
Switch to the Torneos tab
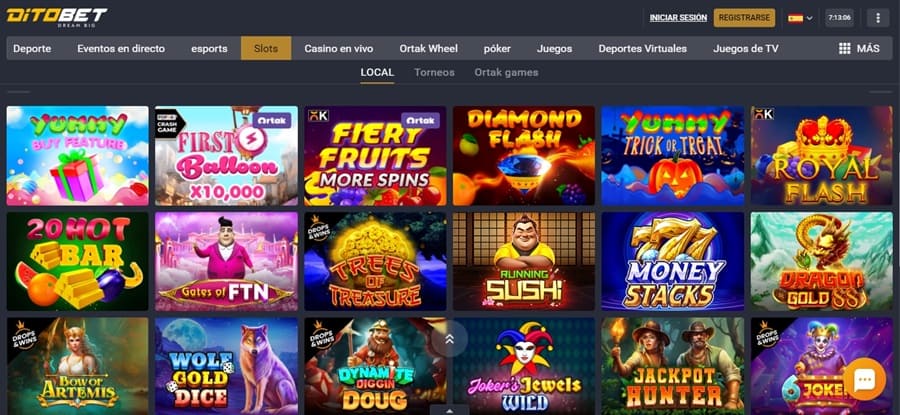(x=435, y=72)
